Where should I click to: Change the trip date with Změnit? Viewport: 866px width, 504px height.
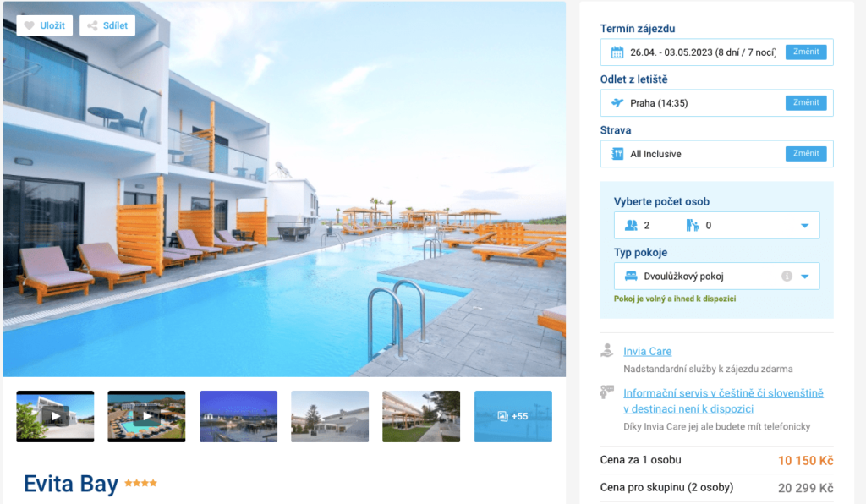[806, 52]
